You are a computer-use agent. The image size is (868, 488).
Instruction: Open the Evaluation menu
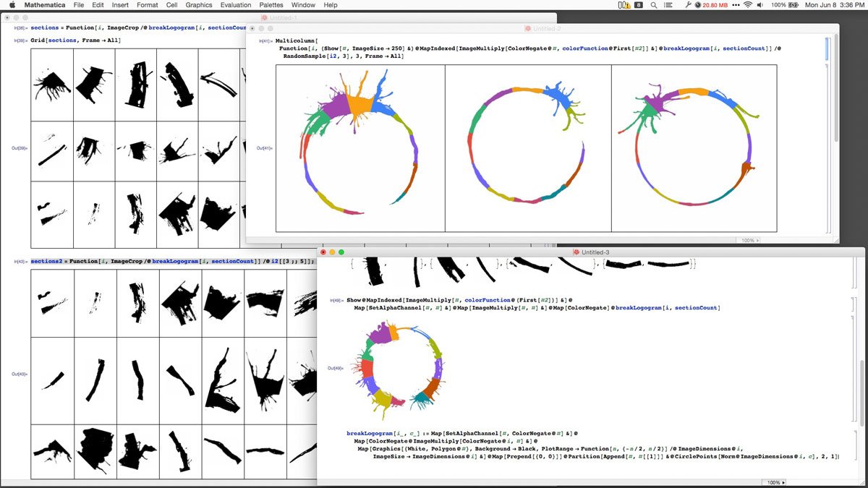[236, 5]
